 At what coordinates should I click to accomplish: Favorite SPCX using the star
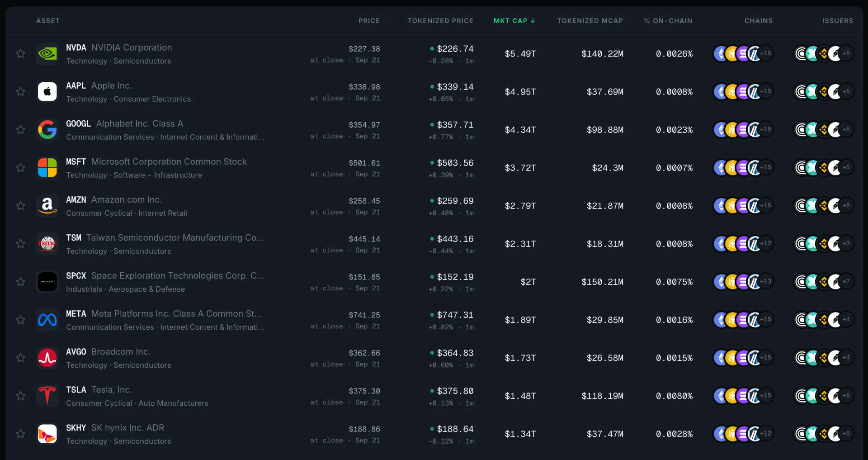[20, 282]
